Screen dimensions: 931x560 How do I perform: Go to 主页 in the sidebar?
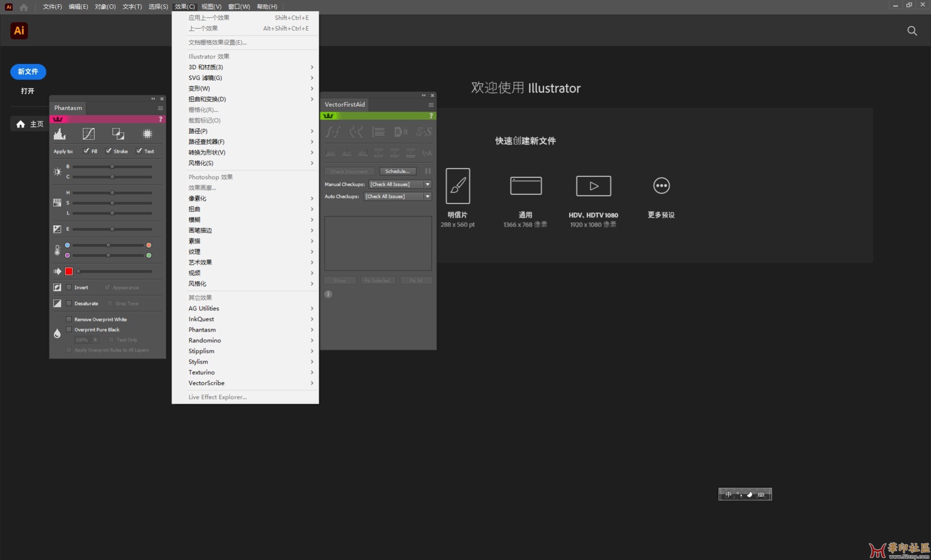30,124
